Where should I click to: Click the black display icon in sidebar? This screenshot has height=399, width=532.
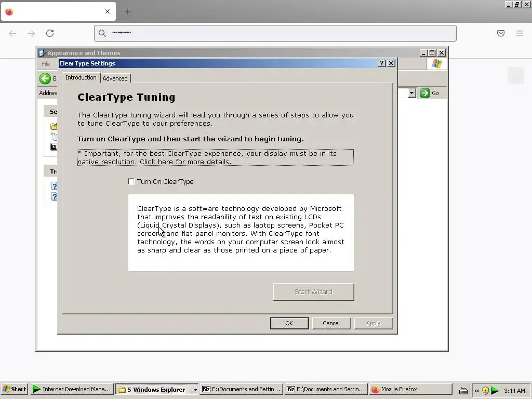point(54,147)
